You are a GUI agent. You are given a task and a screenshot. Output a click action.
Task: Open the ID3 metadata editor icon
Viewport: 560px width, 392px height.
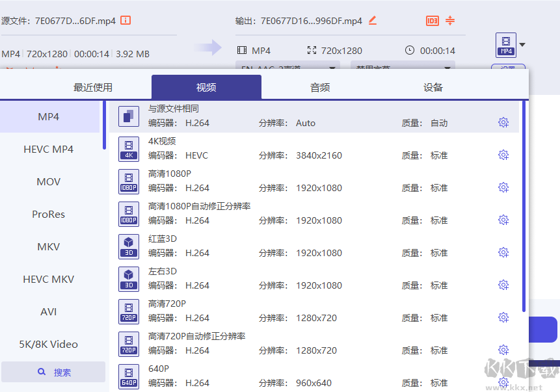pos(432,20)
